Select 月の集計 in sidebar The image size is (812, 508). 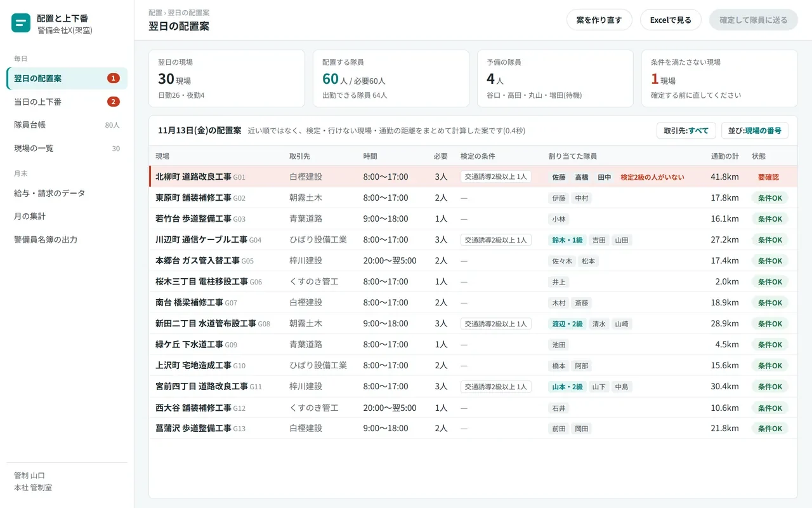67,216
